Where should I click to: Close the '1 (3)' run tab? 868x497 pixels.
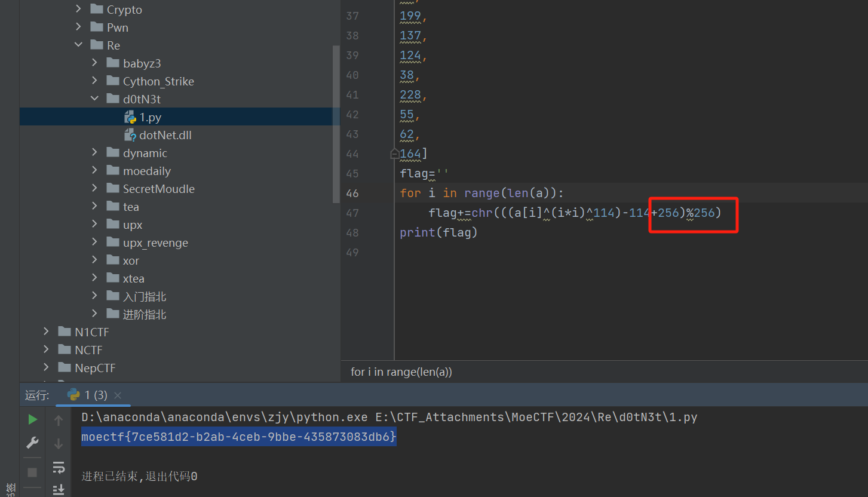click(118, 395)
